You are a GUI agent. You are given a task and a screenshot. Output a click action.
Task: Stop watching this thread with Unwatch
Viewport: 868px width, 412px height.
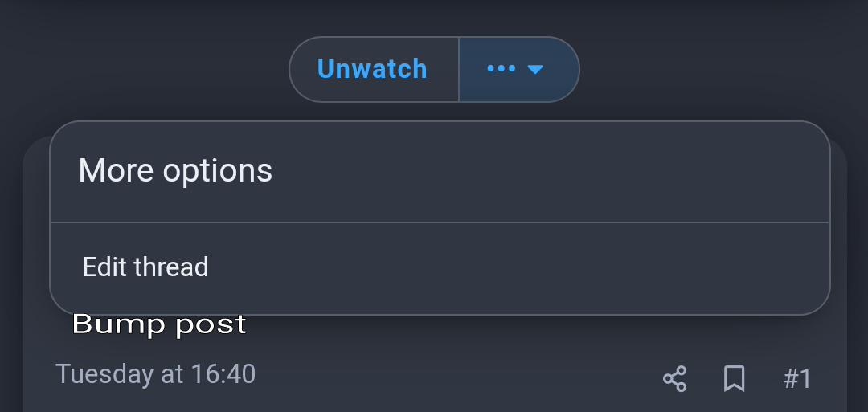pyautogui.click(x=374, y=69)
